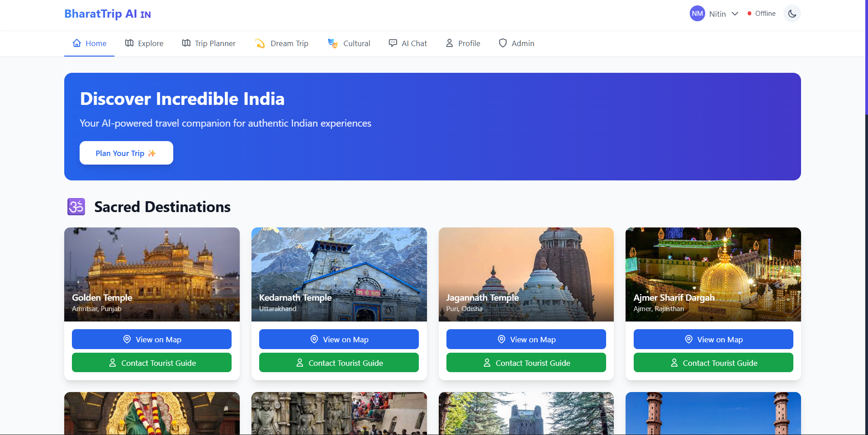The image size is (868, 435).
Task: Click the Admin shield icon
Action: tap(503, 43)
